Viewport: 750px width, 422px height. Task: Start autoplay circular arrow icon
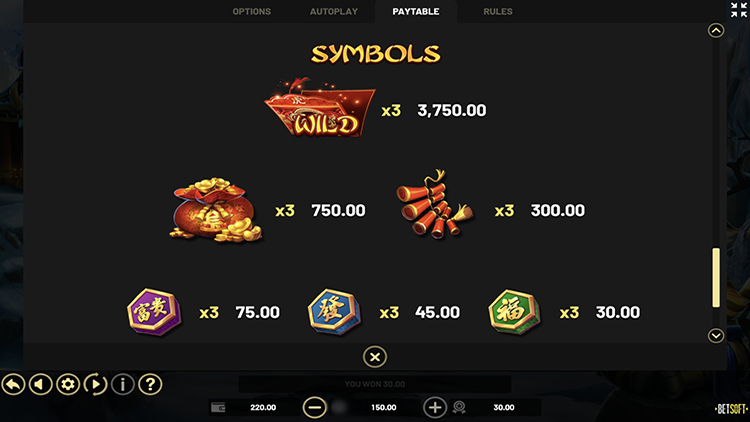tap(95, 384)
